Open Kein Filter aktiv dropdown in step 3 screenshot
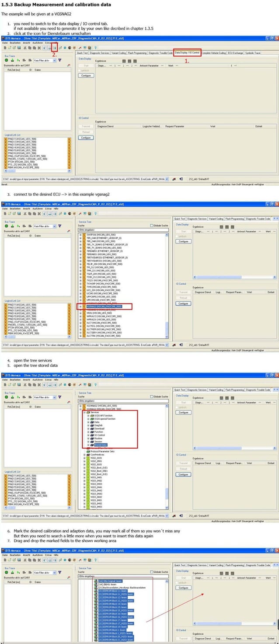Viewport: 279px width, 644px height. tap(54, 226)
